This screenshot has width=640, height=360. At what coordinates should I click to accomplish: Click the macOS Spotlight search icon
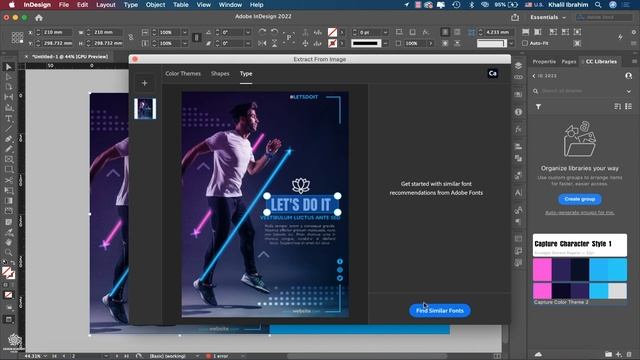(598, 5)
